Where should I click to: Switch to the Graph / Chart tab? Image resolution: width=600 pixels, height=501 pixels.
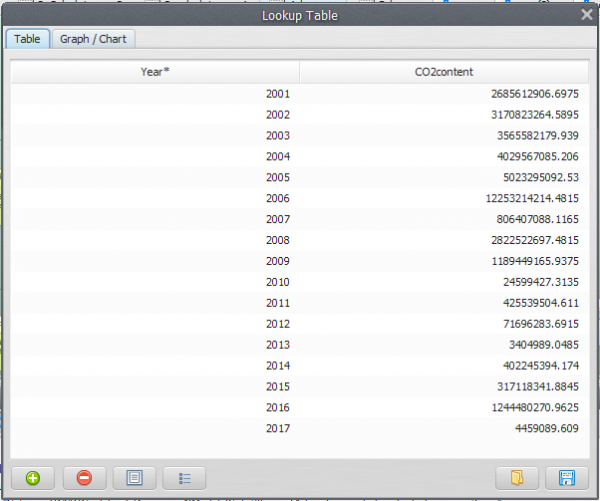[92, 39]
